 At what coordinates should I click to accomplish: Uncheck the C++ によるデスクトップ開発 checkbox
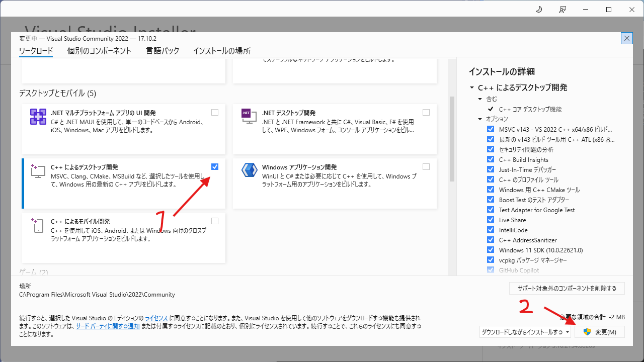tap(215, 166)
